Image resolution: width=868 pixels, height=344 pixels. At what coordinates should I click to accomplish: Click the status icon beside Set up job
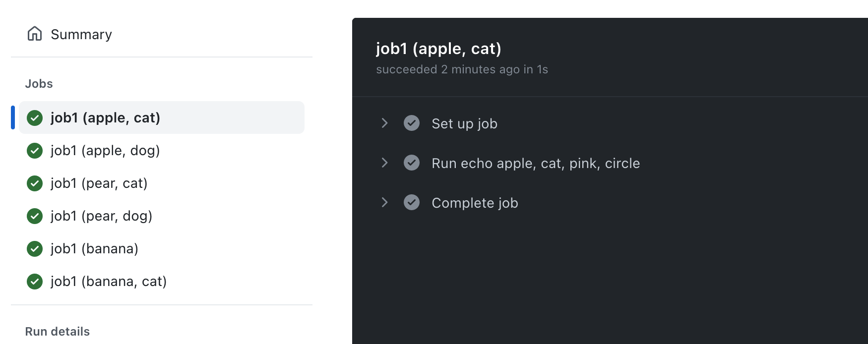(412, 123)
